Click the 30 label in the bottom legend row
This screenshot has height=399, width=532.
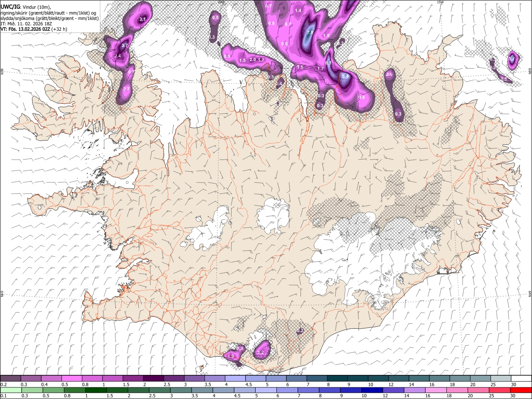(512, 396)
